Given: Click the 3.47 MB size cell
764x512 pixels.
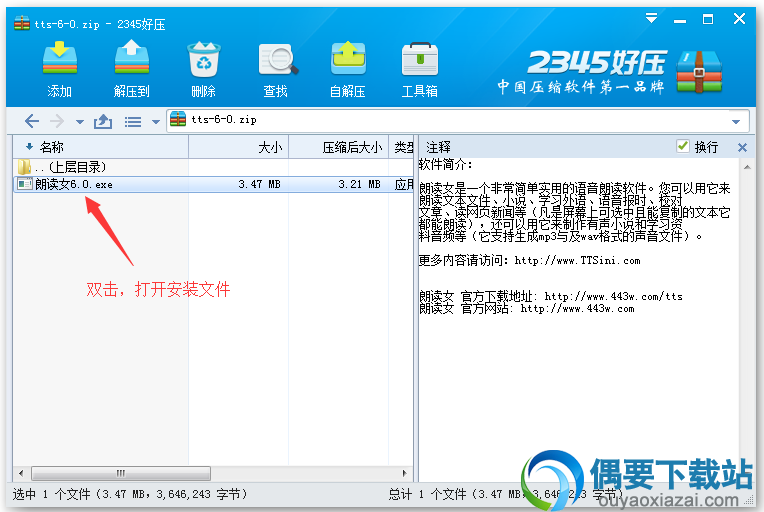Looking at the screenshot, I should click(259, 184).
